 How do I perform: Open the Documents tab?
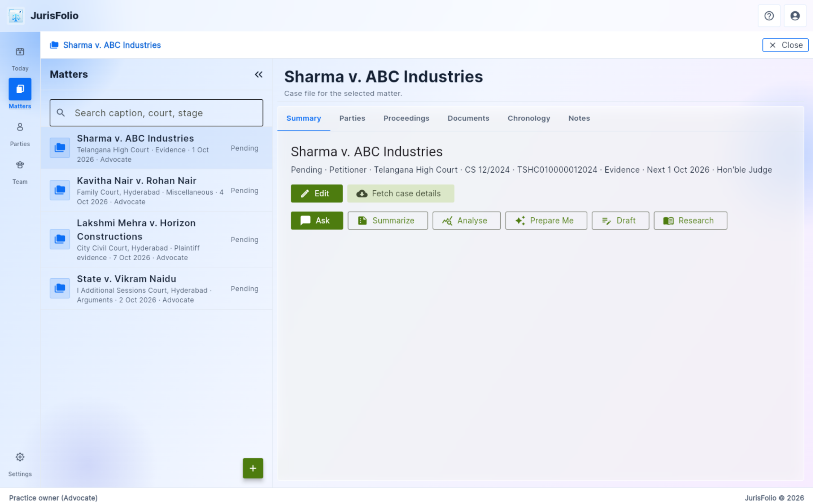(468, 118)
